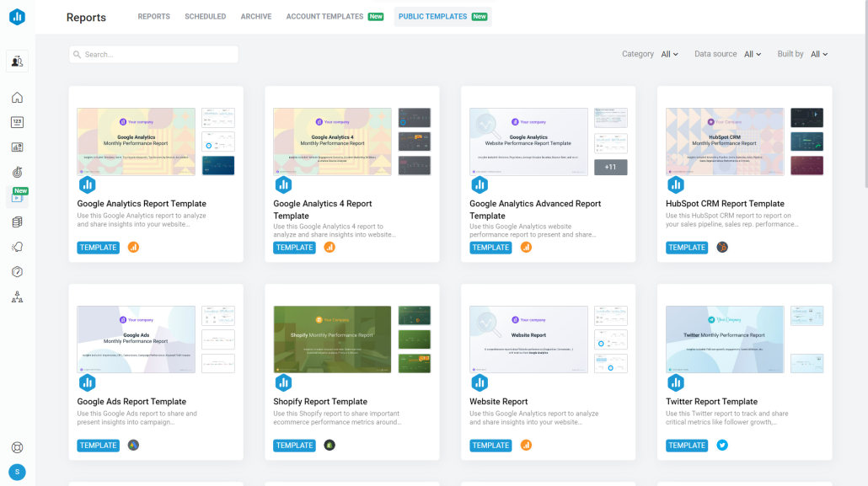868x486 pixels.
Task: Click TEMPLATE button on Shopify Report card
Action: tap(294, 445)
